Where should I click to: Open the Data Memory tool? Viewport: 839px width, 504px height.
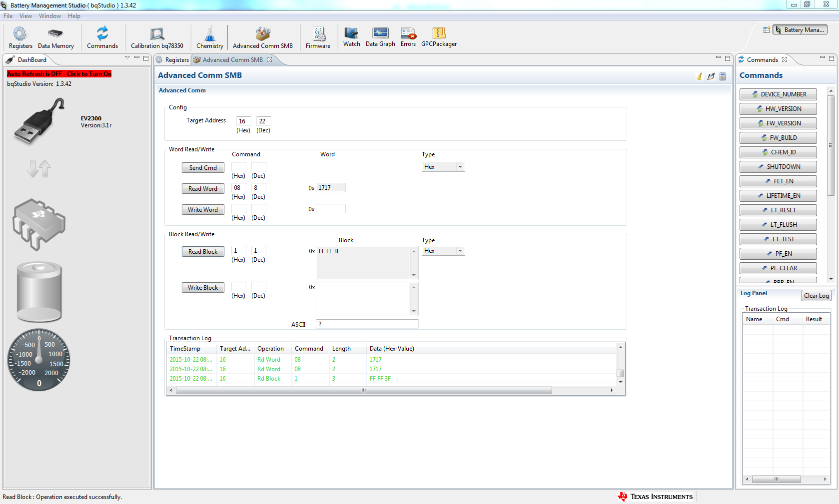[x=55, y=38]
